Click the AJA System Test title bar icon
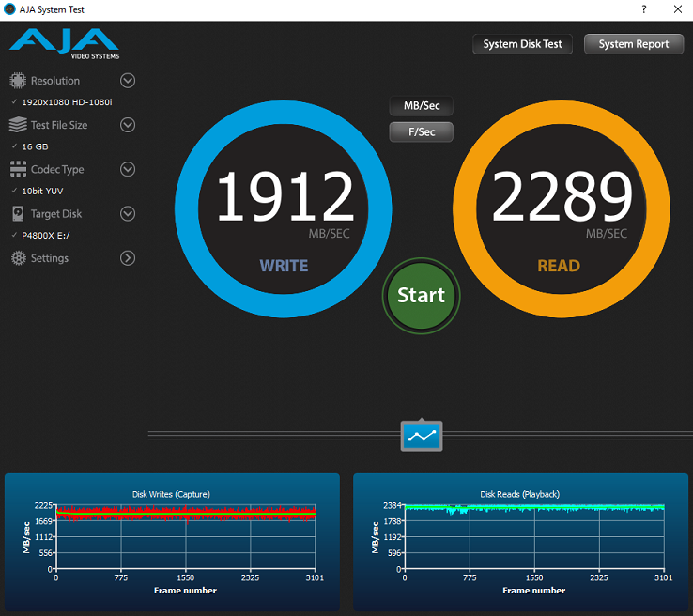This screenshot has width=693, height=616. (8, 9)
